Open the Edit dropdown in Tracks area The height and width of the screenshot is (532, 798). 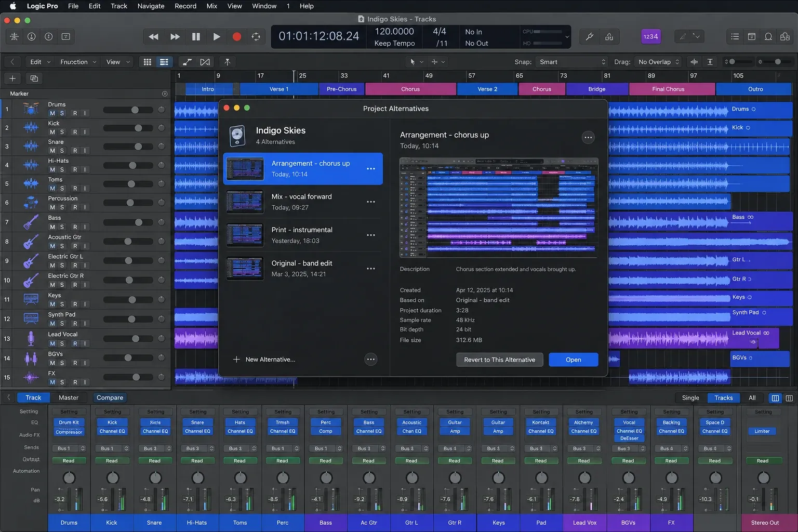point(40,62)
